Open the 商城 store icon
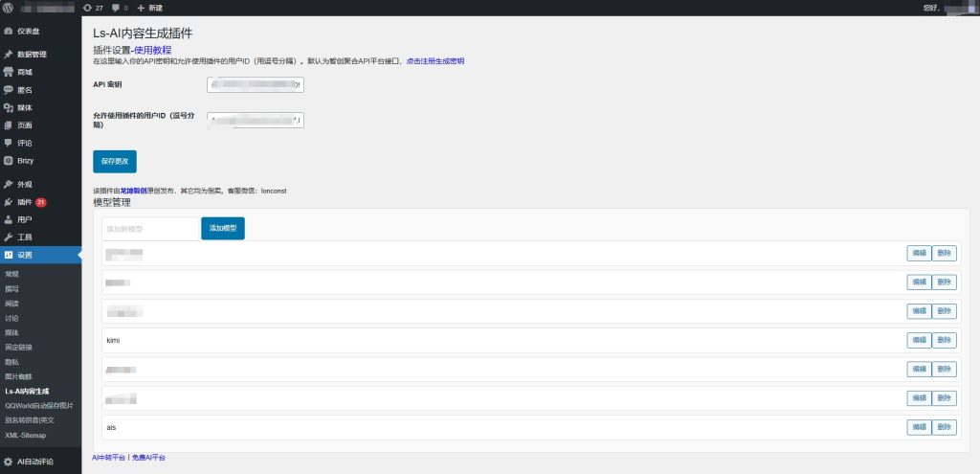 coord(8,72)
